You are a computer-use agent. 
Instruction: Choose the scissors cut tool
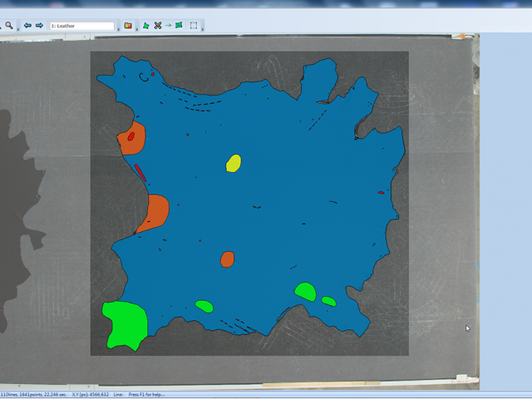click(158, 26)
